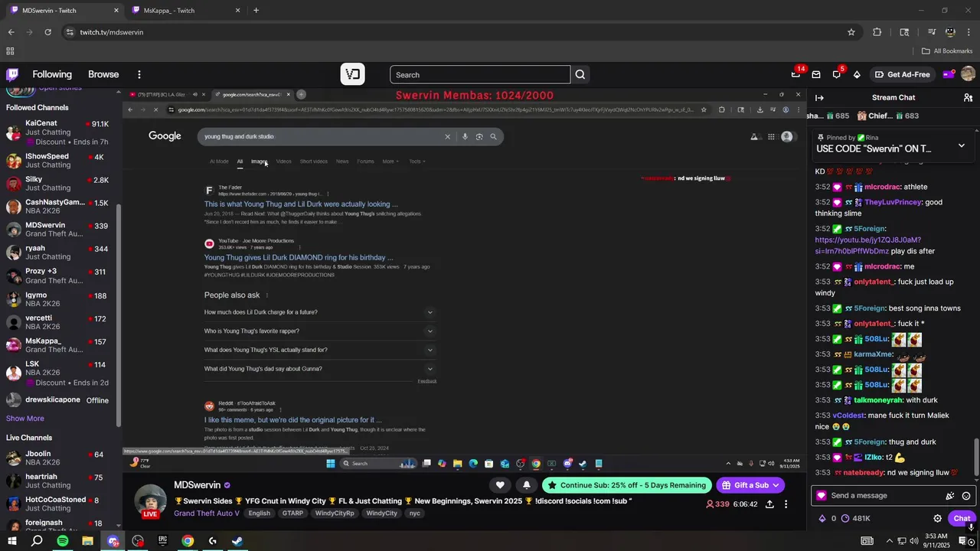Click the heart follow button
The image size is (980, 551).
[x=500, y=485]
